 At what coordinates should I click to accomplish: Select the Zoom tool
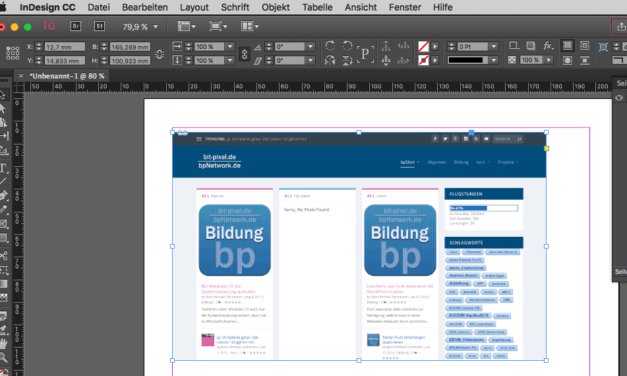pyautogui.click(x=3, y=357)
